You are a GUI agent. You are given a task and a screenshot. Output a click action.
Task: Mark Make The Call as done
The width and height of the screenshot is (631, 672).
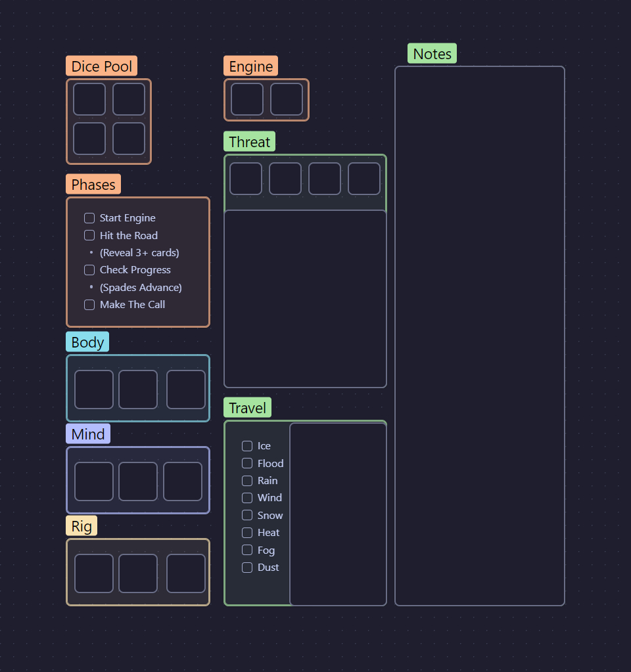(x=89, y=305)
